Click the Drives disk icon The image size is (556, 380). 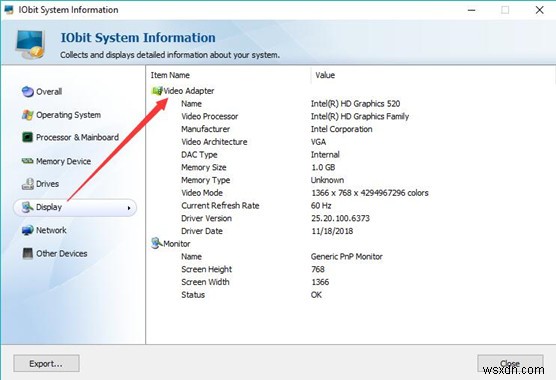pyautogui.click(x=28, y=184)
